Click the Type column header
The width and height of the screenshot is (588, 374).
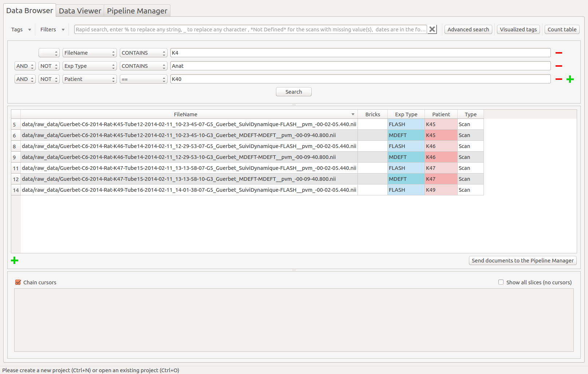click(x=471, y=114)
